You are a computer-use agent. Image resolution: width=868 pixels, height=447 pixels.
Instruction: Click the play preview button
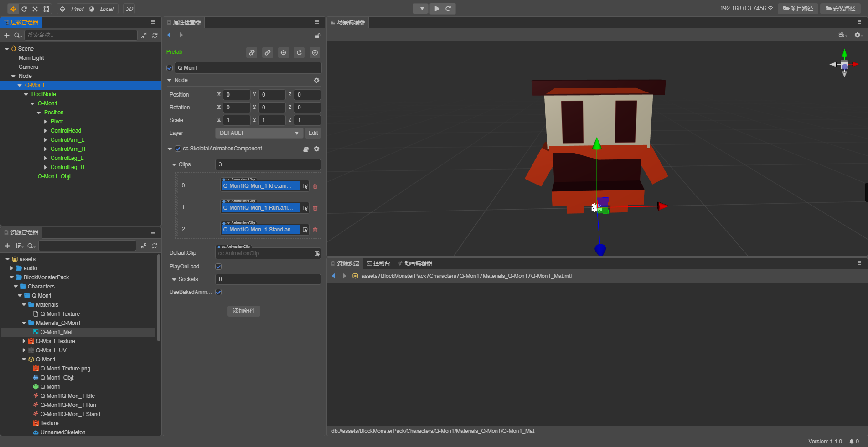pos(437,9)
